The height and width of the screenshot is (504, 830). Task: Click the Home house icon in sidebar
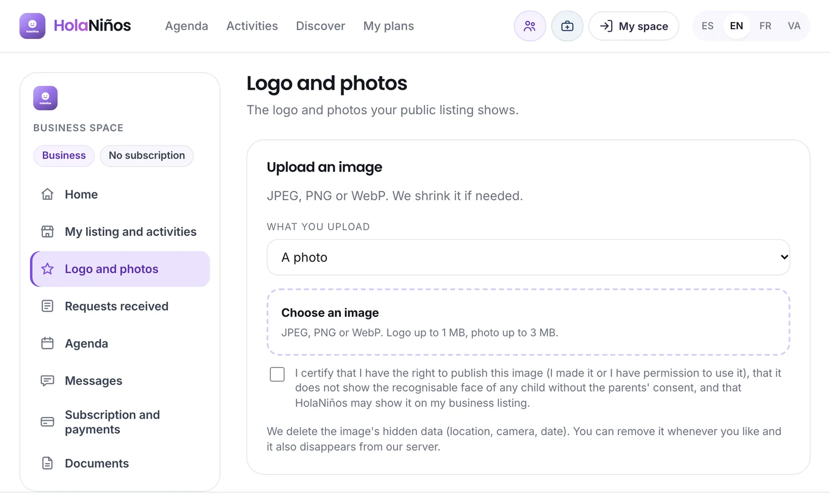coord(47,194)
